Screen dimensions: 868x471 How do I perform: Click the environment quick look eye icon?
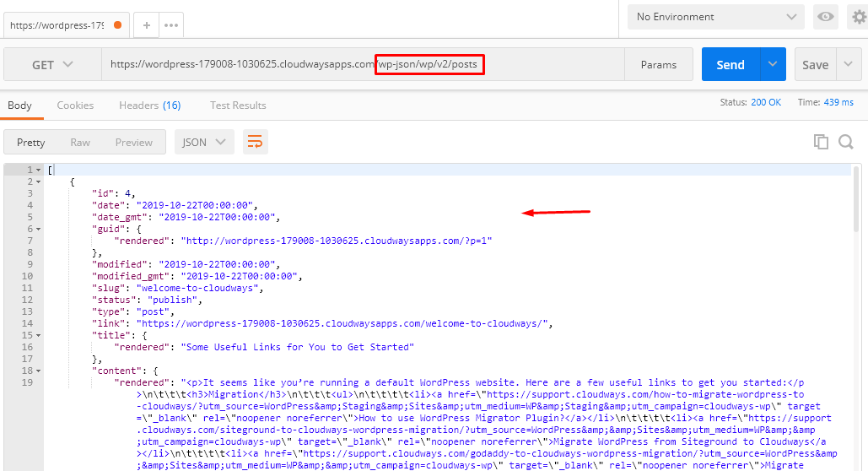tap(825, 17)
